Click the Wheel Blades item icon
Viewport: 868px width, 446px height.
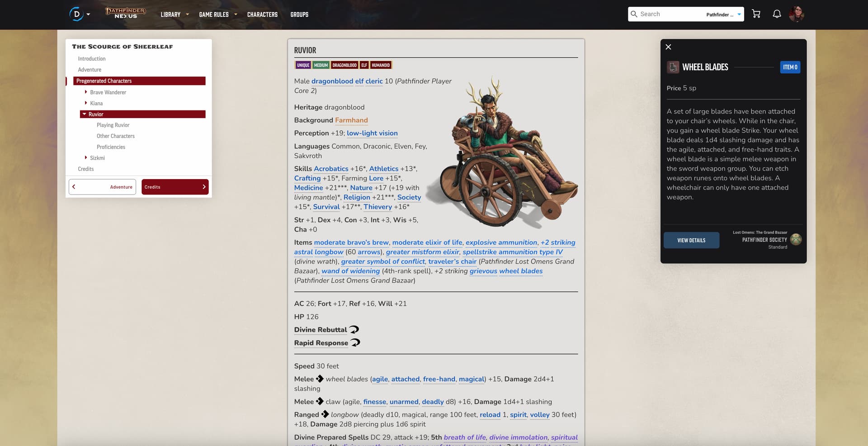tap(673, 67)
